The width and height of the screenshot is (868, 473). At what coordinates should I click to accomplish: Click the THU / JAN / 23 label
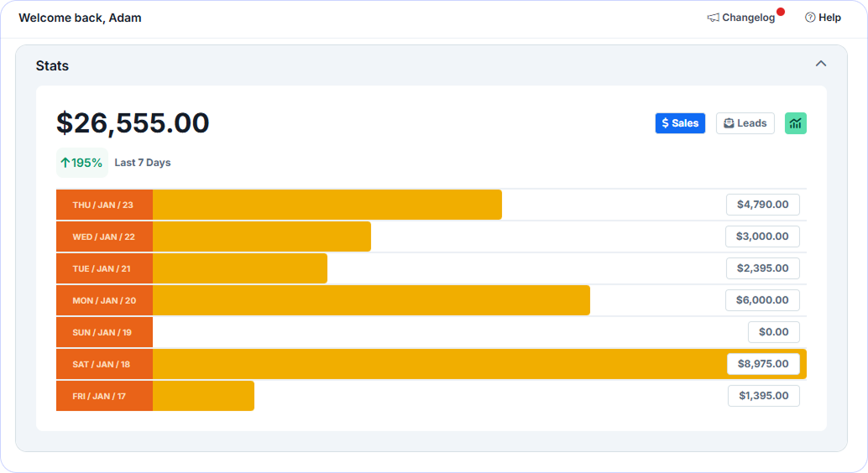click(x=103, y=205)
